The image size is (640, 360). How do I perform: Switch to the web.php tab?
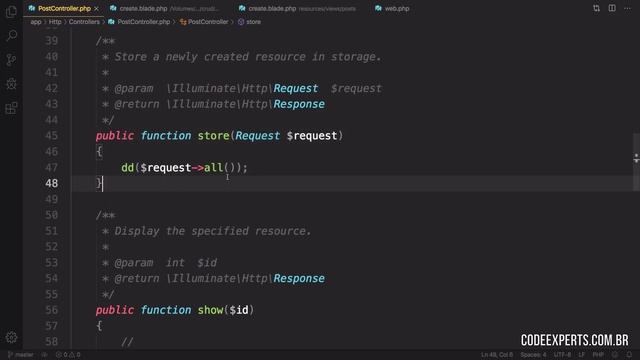[392, 9]
